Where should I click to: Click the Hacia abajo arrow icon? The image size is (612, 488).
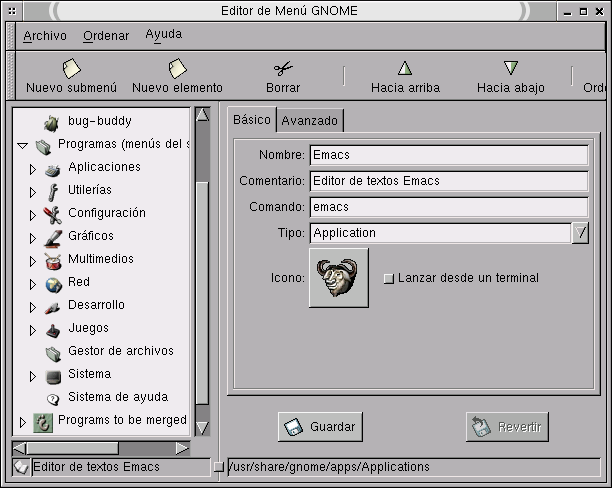point(511,68)
